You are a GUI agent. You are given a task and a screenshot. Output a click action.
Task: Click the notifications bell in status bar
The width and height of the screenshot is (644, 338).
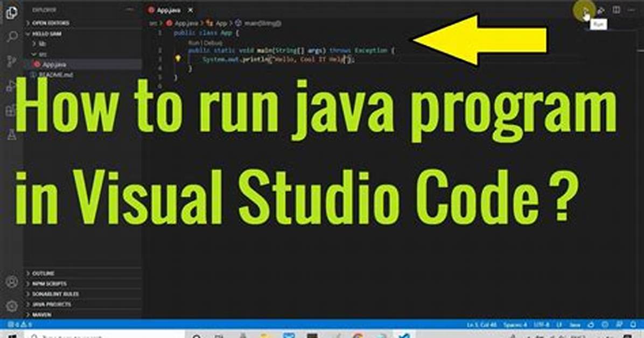pos(633,325)
